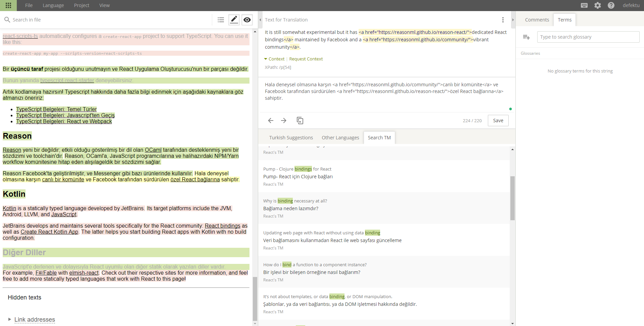This screenshot has height=326, width=644.
Task: Open keyboard shortcuts icon in top bar
Action: pos(584,5)
